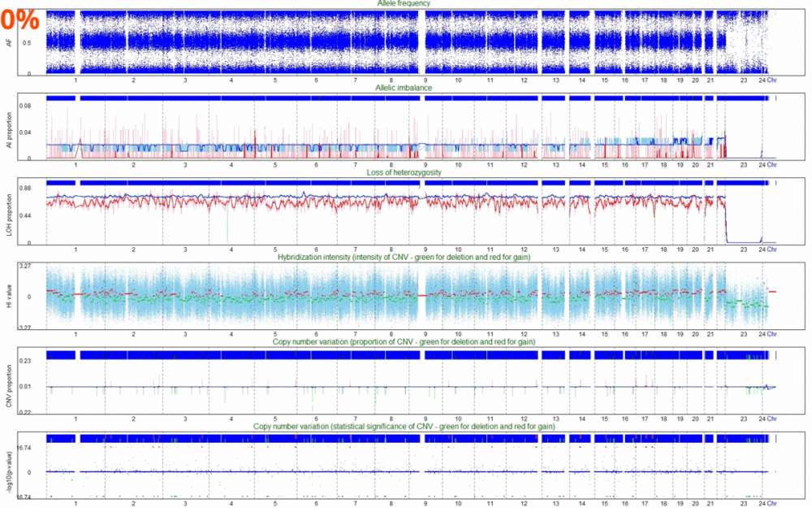This screenshot has width=812, height=508.
Task: Click the "Chr" label under Allele frequency plot
Action: pos(771,80)
